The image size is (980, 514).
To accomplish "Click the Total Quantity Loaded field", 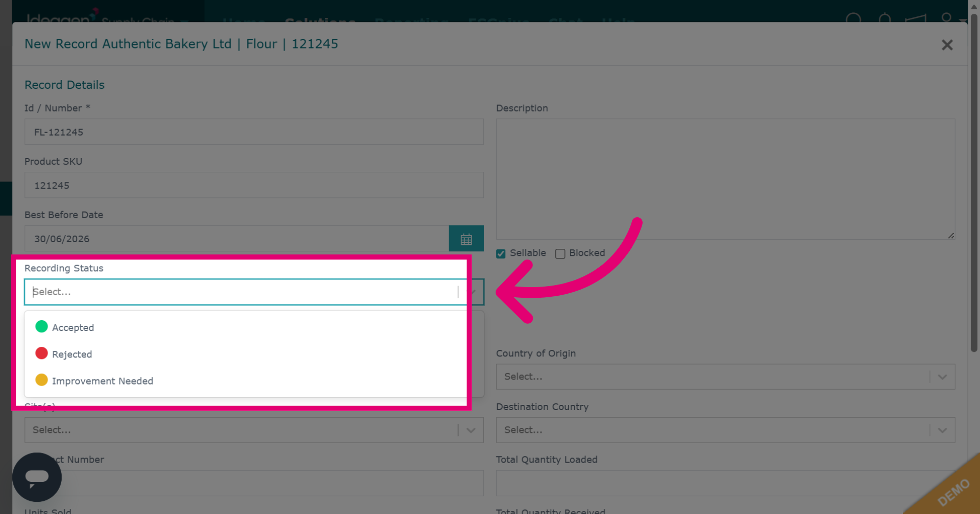I will click(725, 483).
